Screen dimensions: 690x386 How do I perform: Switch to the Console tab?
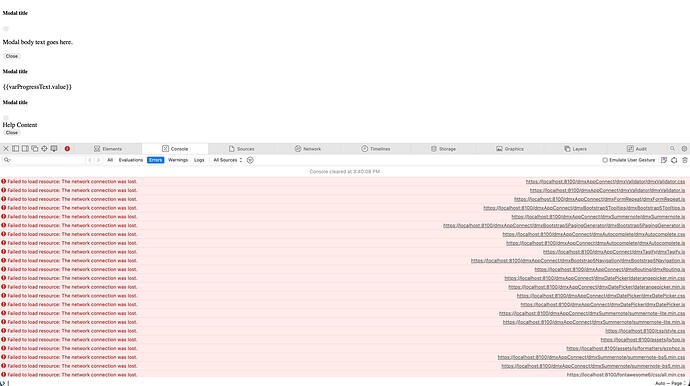pyautogui.click(x=175, y=149)
